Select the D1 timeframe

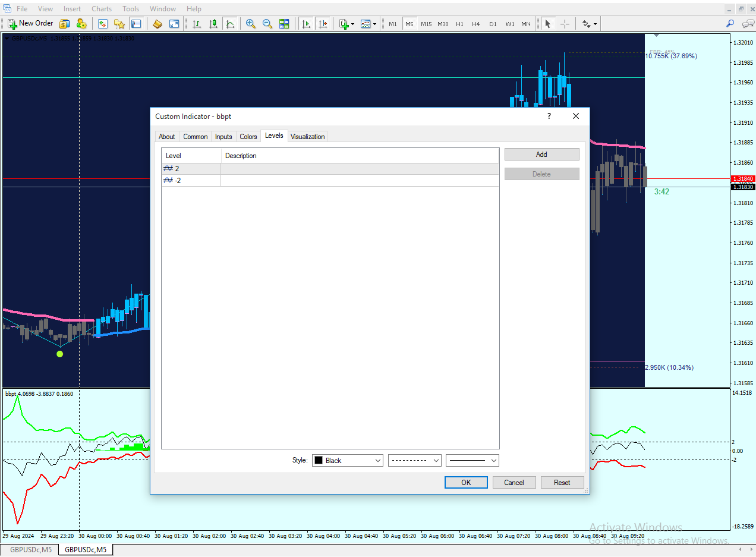coord(493,24)
